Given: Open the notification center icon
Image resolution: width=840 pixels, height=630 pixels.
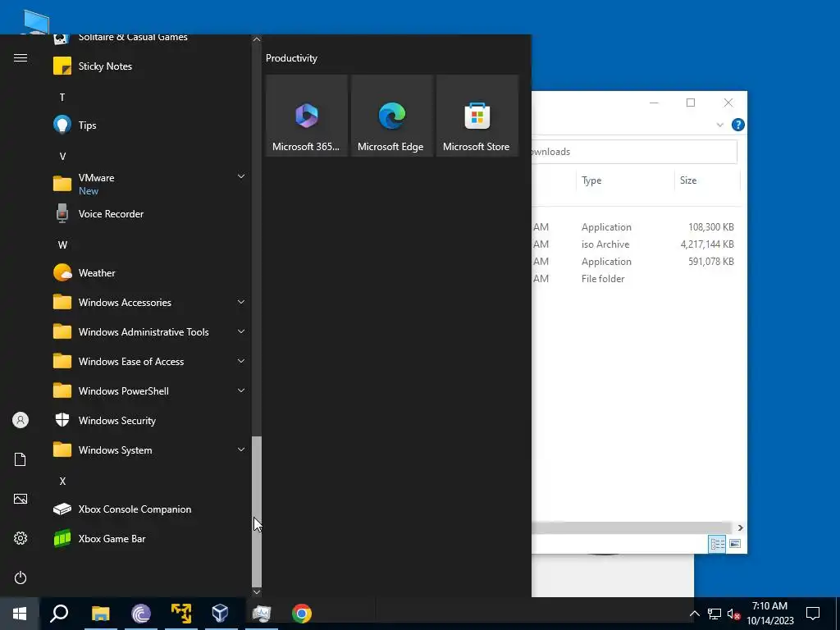Looking at the screenshot, I should [813, 614].
